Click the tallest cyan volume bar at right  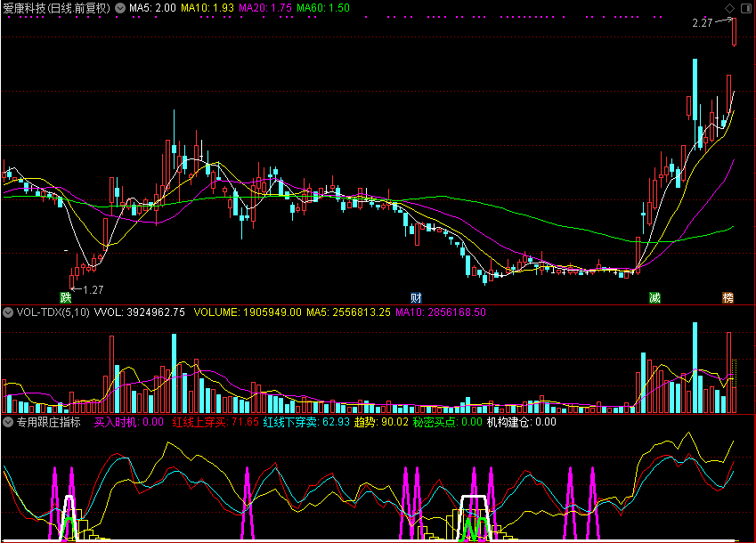click(x=695, y=368)
